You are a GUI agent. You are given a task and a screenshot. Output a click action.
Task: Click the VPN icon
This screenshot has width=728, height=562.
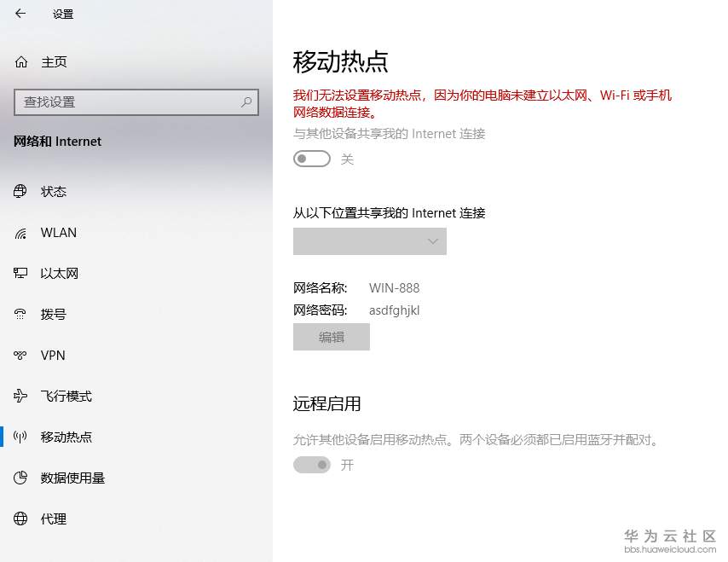pyautogui.click(x=20, y=355)
